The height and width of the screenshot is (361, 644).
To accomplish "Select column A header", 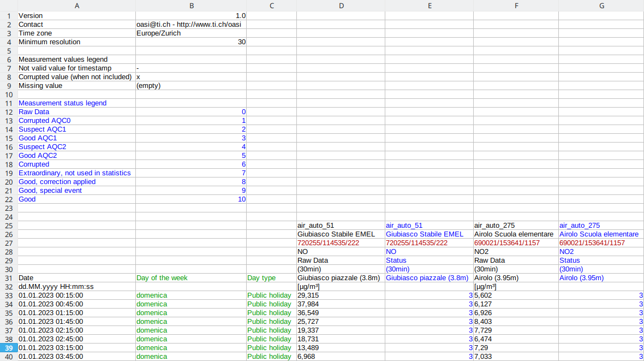I will (76, 5).
